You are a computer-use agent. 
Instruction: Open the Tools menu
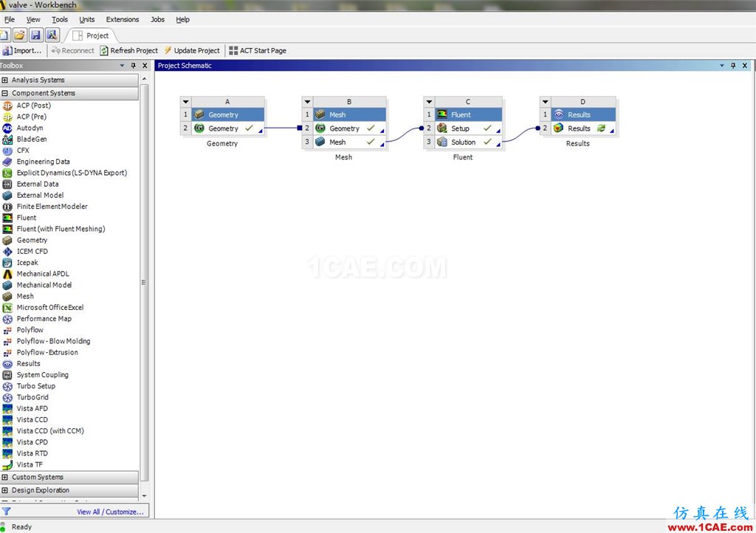tap(60, 19)
